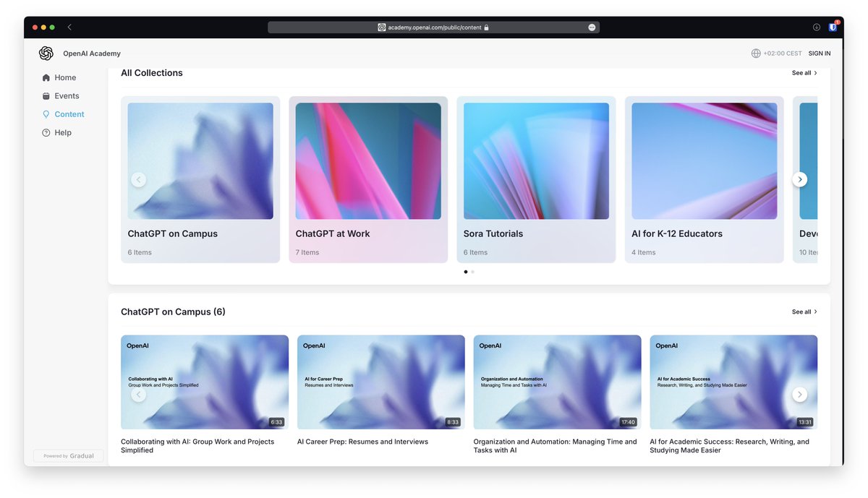Click the 13:31 duration badge
This screenshot has height=498, width=868.
coord(804,422)
